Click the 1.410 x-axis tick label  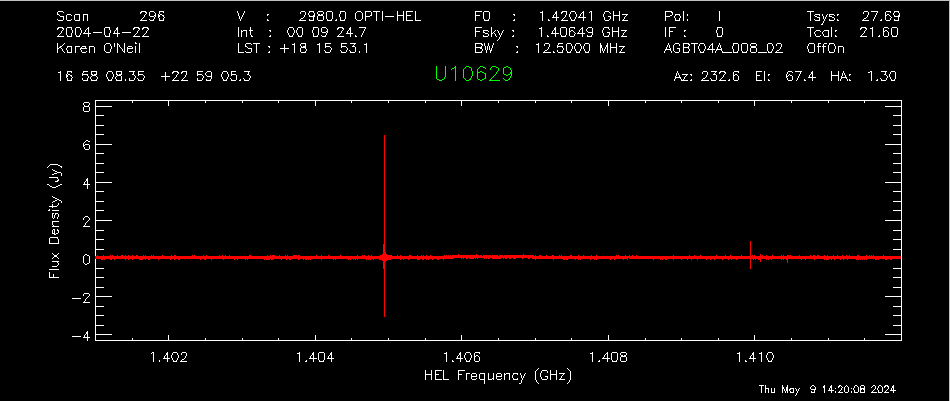pyautogui.click(x=754, y=357)
